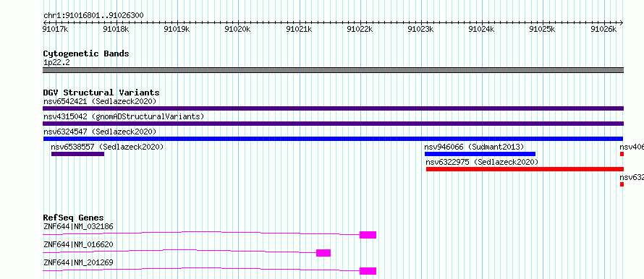This screenshot has height=279, width=644.
Task: Click the small red nsv406 variant marker
Action: click(622, 154)
